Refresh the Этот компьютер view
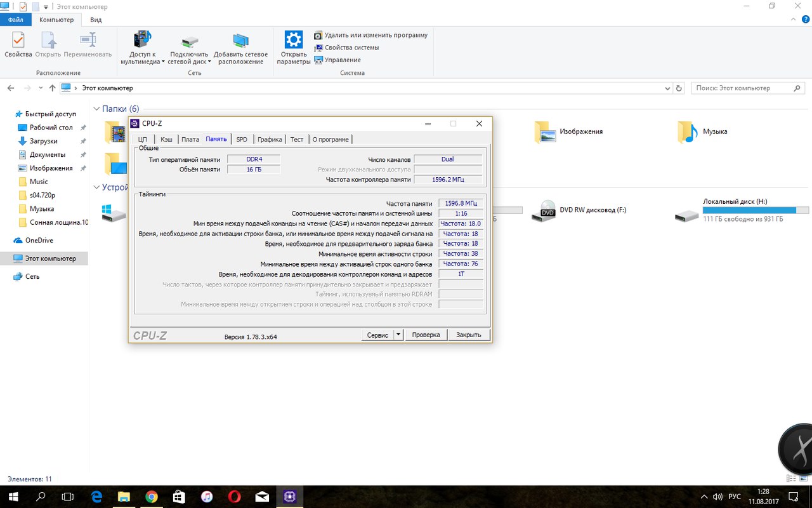The width and height of the screenshot is (812, 508). (679, 88)
